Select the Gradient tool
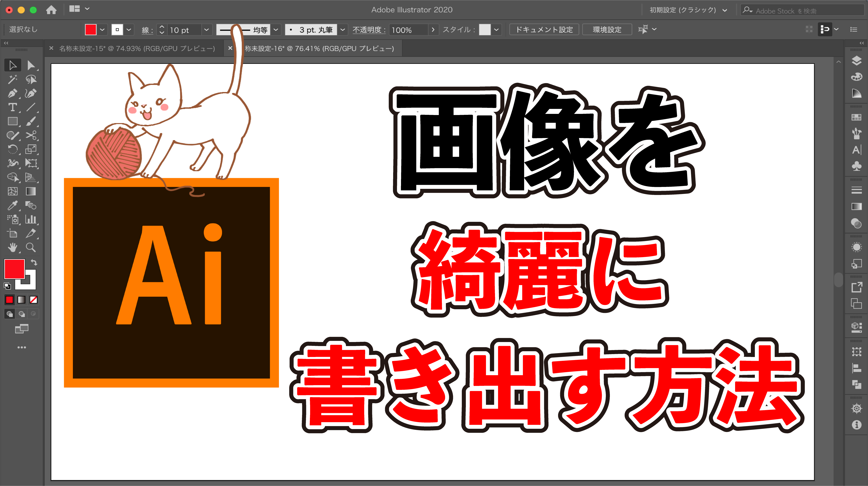The image size is (868, 486). point(31,191)
